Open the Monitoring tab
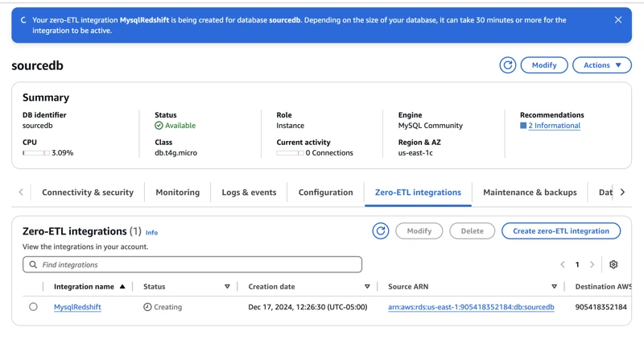Image resolution: width=644 pixels, height=340 pixels. click(x=177, y=192)
